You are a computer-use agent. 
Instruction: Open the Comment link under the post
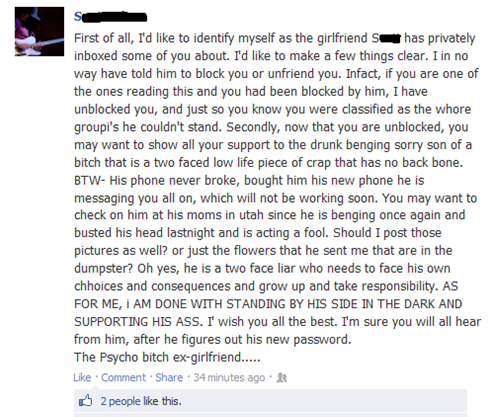123,377
